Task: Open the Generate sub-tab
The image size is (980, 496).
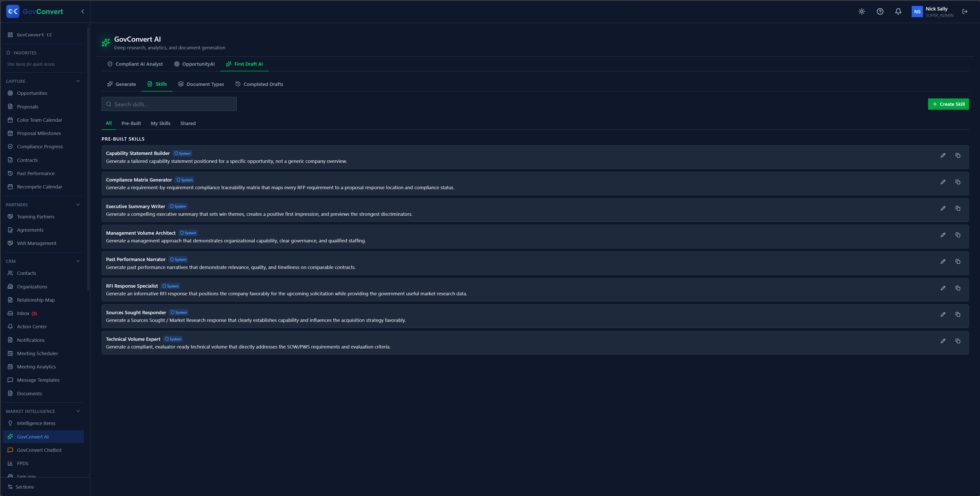Action: click(121, 84)
